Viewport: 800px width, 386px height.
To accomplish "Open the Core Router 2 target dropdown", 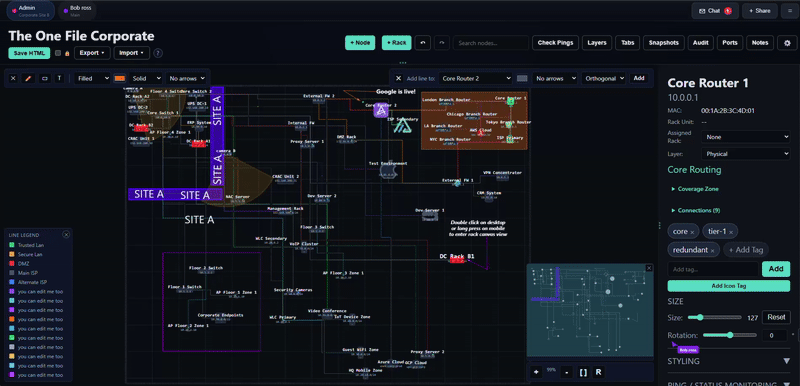I will click(475, 79).
